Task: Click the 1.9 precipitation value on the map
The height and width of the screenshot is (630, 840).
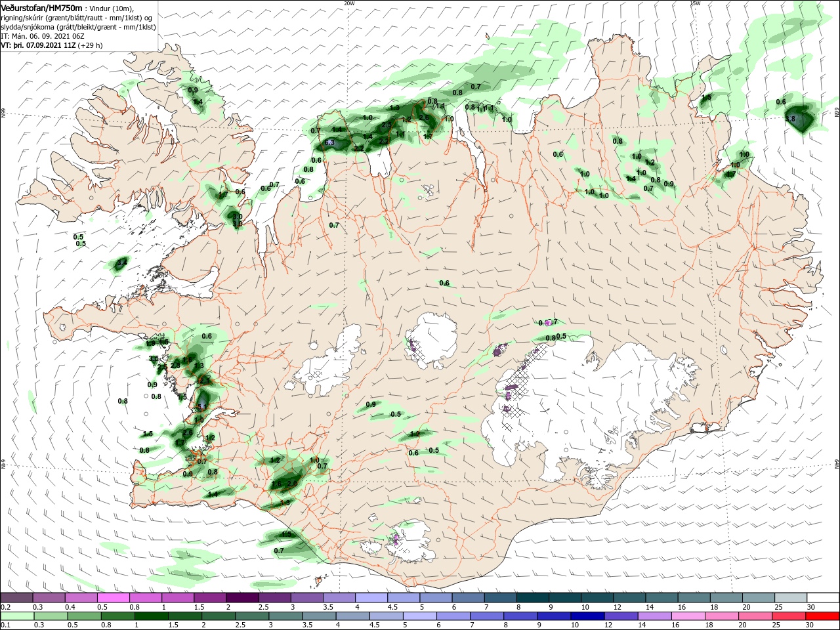Action: tap(150, 343)
